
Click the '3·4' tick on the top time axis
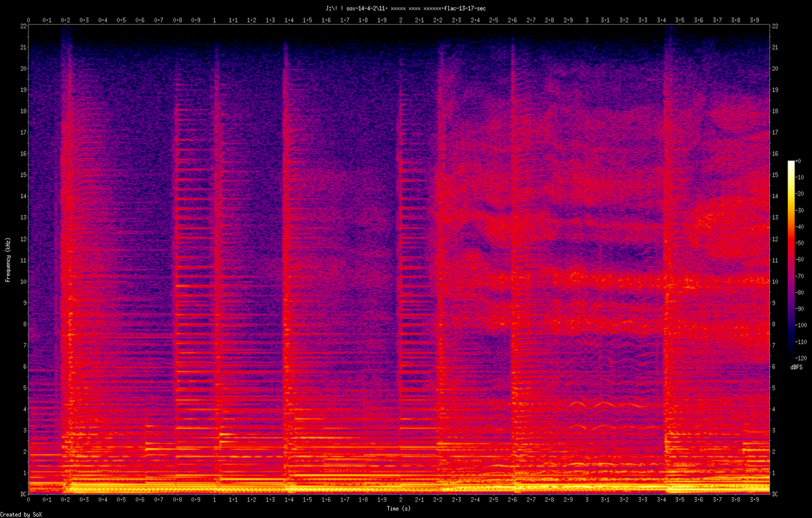click(x=661, y=21)
